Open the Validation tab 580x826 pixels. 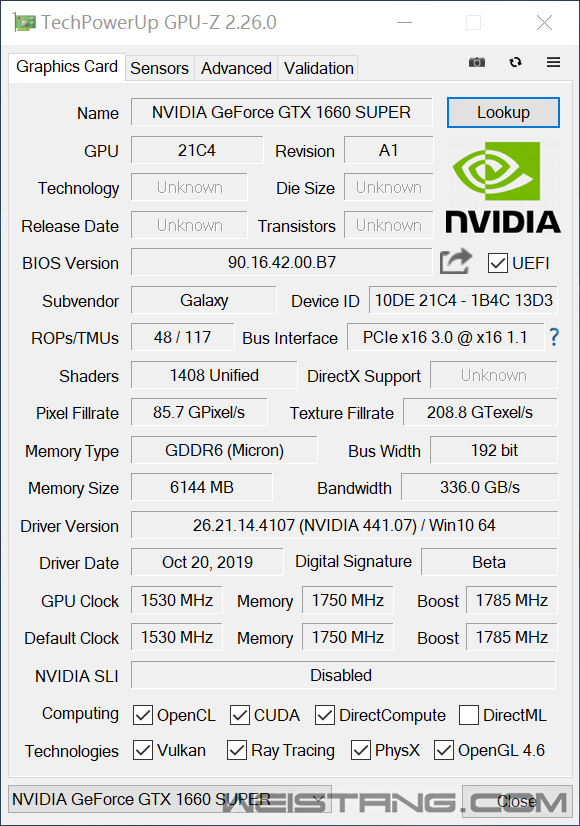(x=318, y=68)
